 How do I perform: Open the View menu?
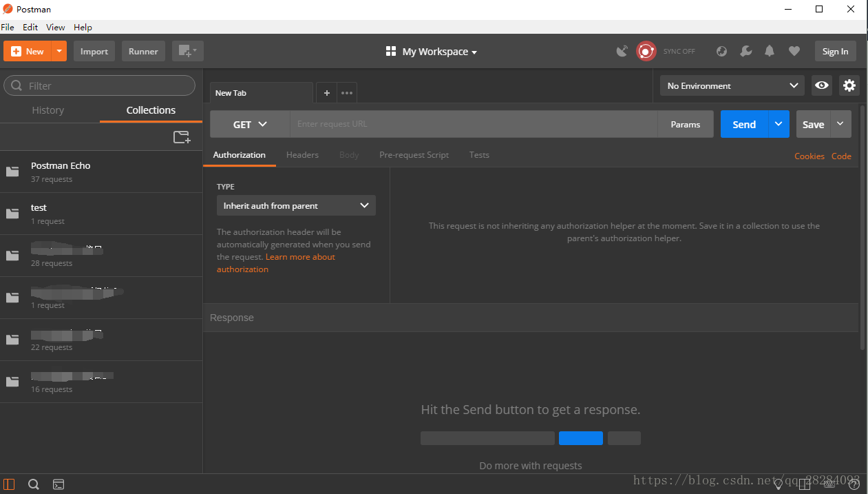click(56, 28)
